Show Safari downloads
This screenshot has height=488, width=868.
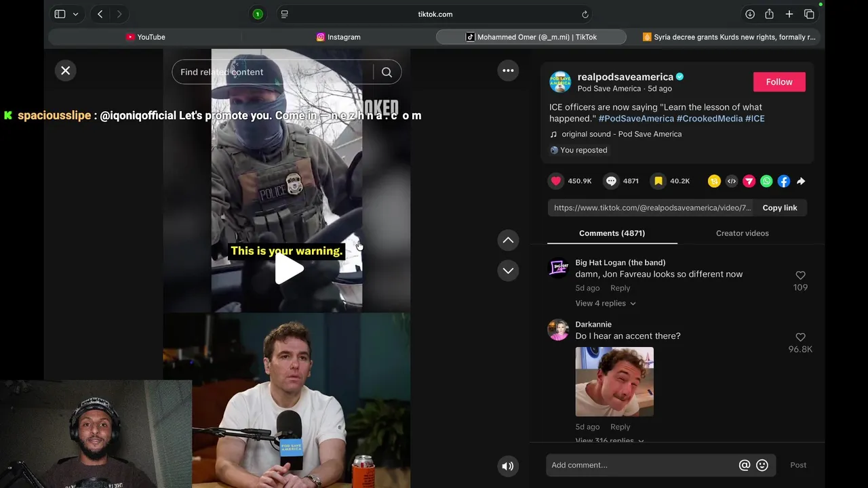tap(750, 14)
